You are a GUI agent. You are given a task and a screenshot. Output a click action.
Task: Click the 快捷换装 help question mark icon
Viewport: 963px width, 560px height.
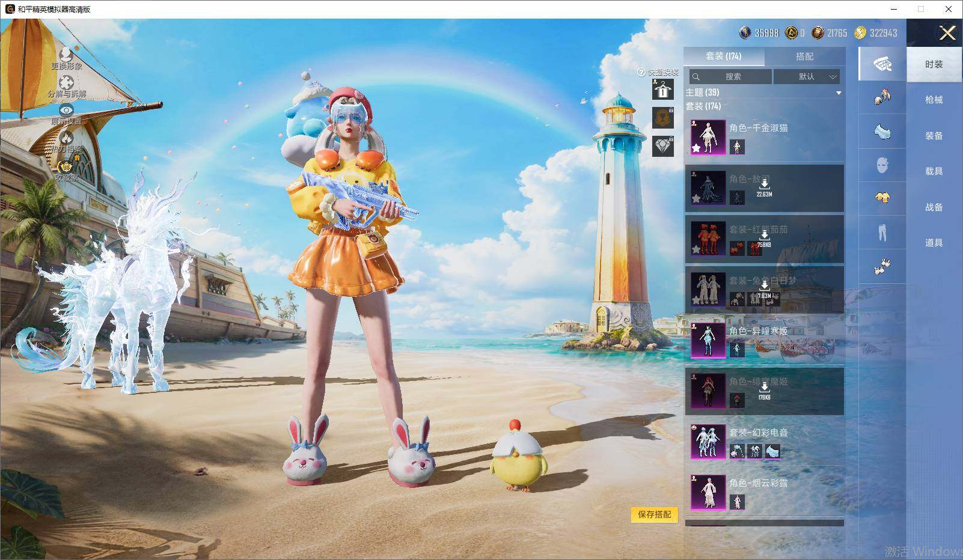tap(641, 72)
